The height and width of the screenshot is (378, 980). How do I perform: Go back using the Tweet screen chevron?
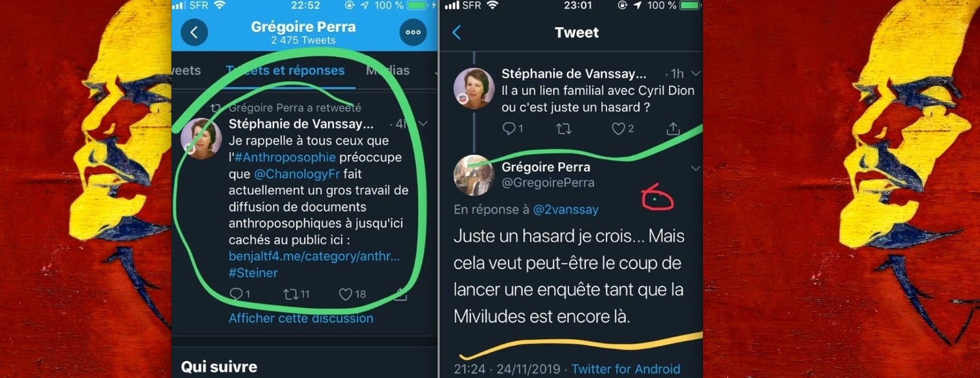point(457,32)
